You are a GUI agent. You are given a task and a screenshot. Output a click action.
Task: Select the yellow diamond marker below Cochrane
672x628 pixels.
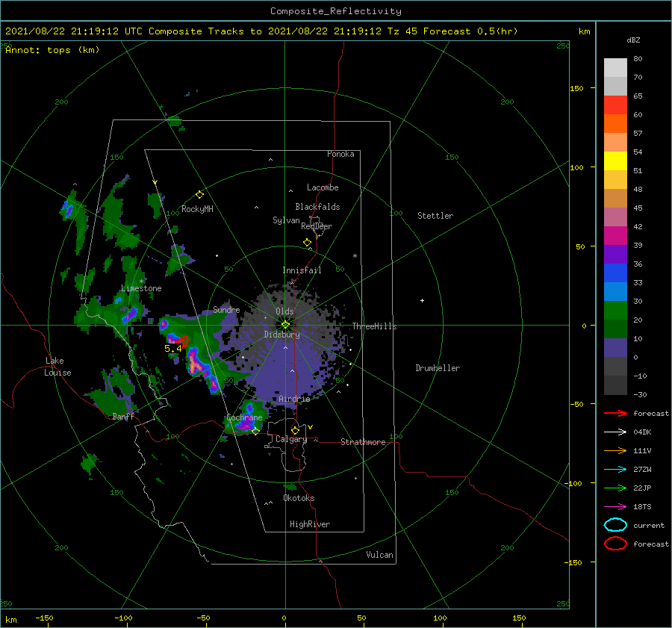tap(255, 431)
